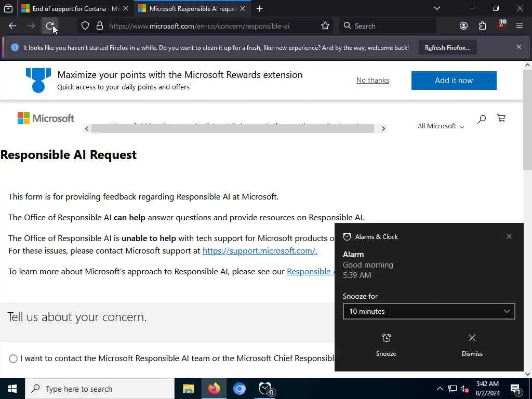Expand the All Microsoft dropdown
532x399 pixels.
tap(441, 126)
